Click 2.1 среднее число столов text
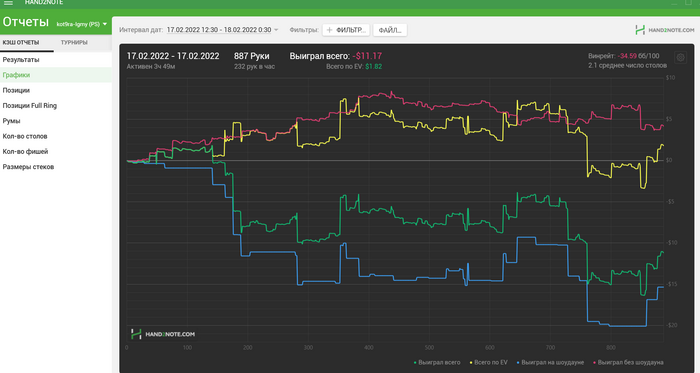 (627, 66)
